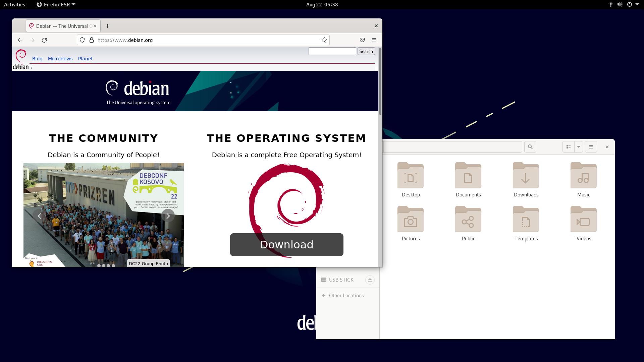Toggle list/grid view in Files
The width and height of the screenshot is (644, 362).
point(569,147)
